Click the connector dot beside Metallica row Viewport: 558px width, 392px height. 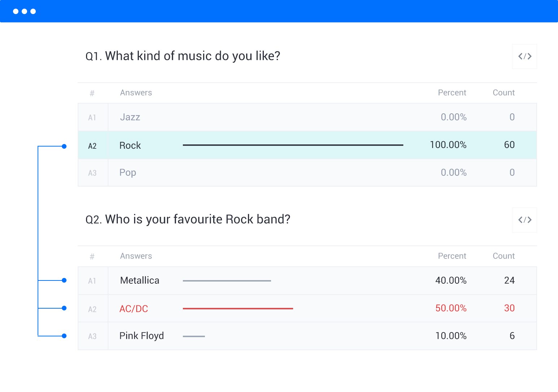pyautogui.click(x=64, y=280)
